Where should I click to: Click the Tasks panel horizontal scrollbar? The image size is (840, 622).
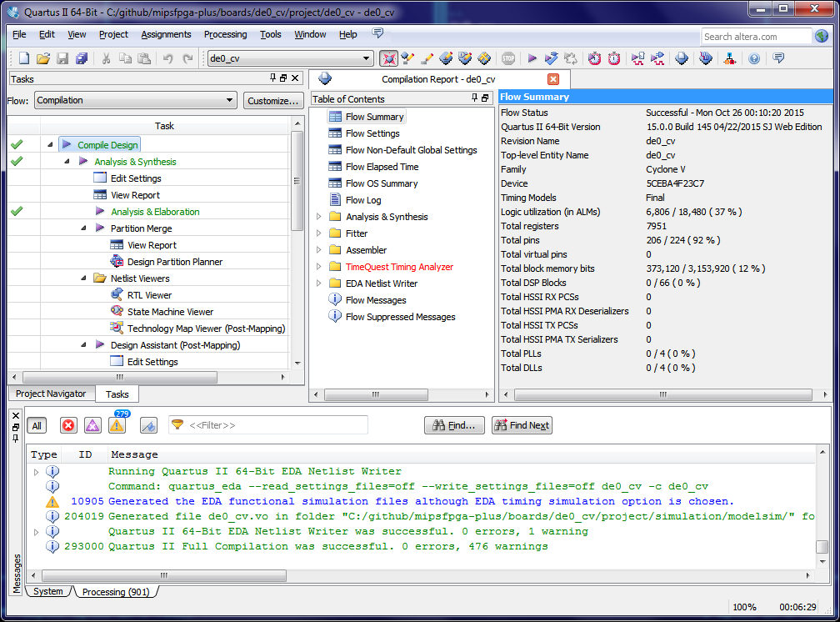120,377
